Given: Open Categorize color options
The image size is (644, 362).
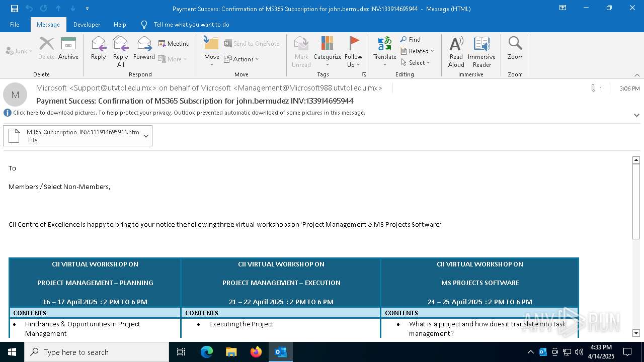Looking at the screenshot, I should (328, 52).
